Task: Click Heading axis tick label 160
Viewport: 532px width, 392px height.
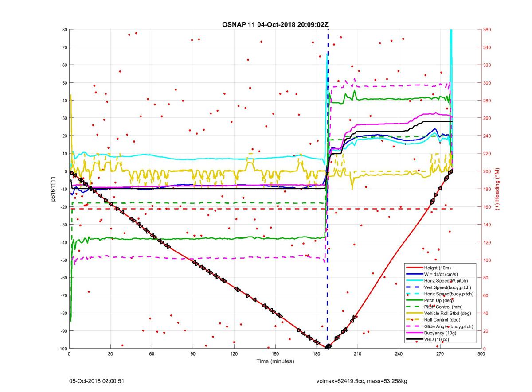Action: click(487, 207)
